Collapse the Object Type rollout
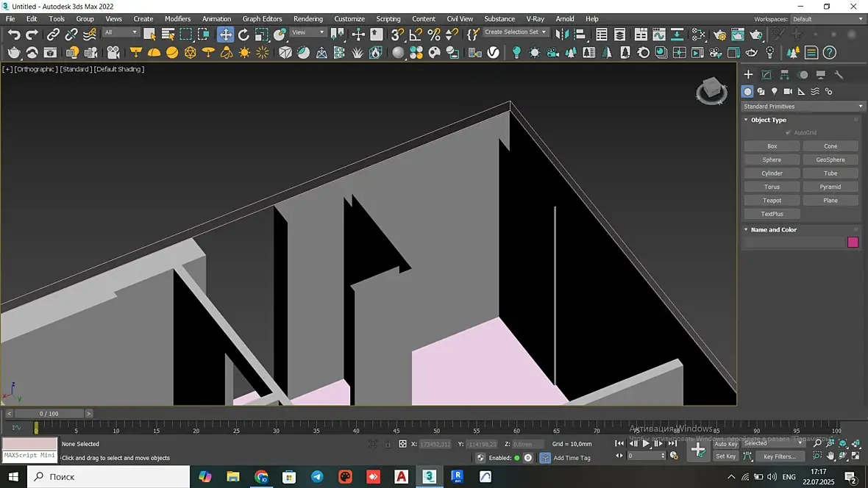This screenshot has width=868, height=488. [x=768, y=120]
